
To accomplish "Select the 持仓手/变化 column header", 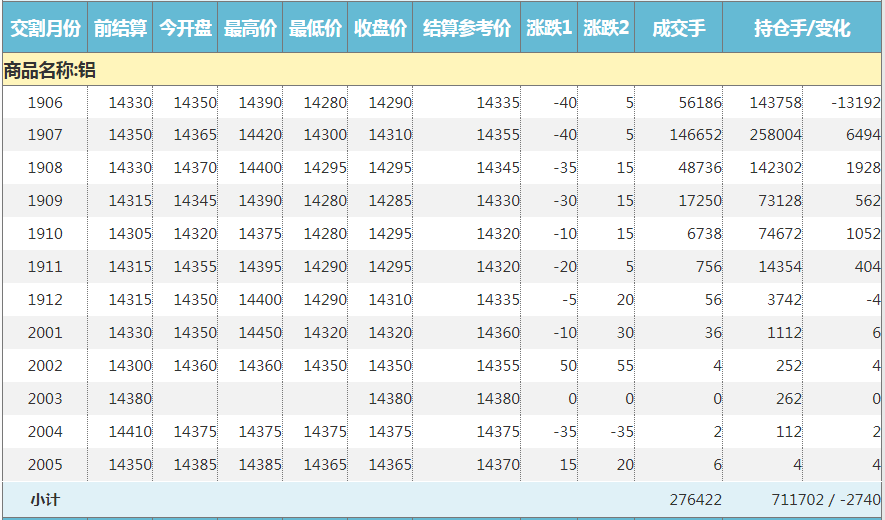I will click(x=802, y=29).
